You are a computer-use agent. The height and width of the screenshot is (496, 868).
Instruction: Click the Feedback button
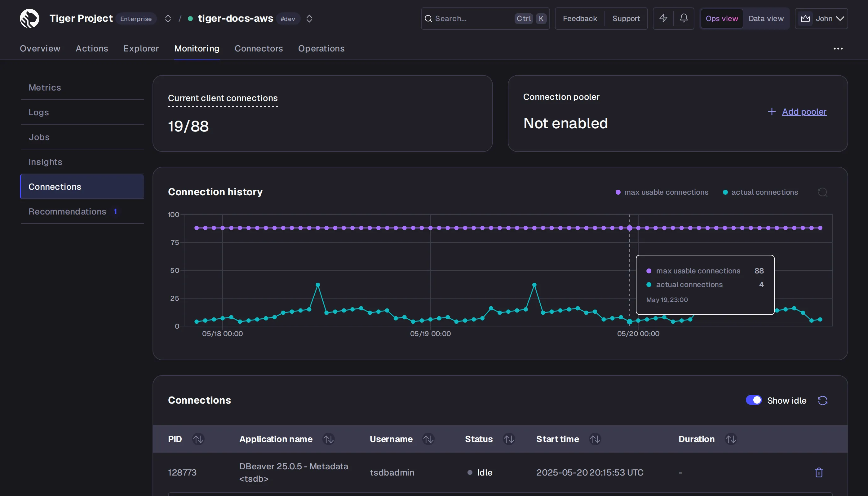click(x=580, y=18)
